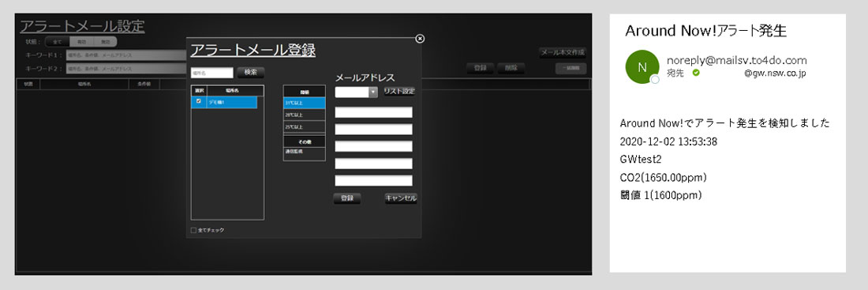Click the noreply@mailsv.to4do.com sender address

click(x=737, y=60)
